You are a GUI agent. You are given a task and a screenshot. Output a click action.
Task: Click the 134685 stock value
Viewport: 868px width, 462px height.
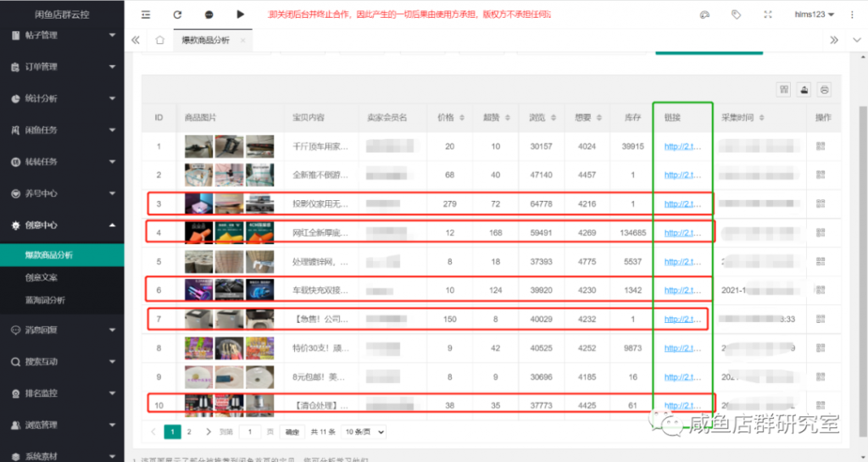[632, 233]
